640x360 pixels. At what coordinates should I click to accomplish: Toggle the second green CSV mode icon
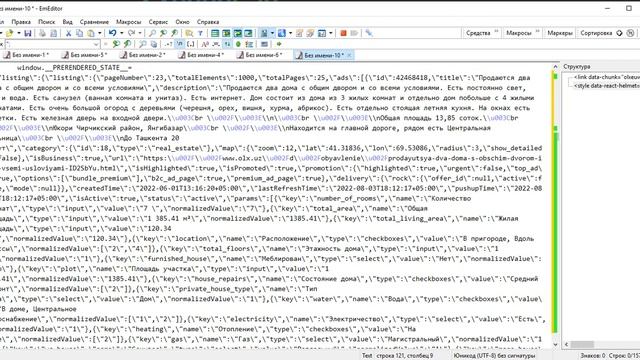[x=226, y=33]
